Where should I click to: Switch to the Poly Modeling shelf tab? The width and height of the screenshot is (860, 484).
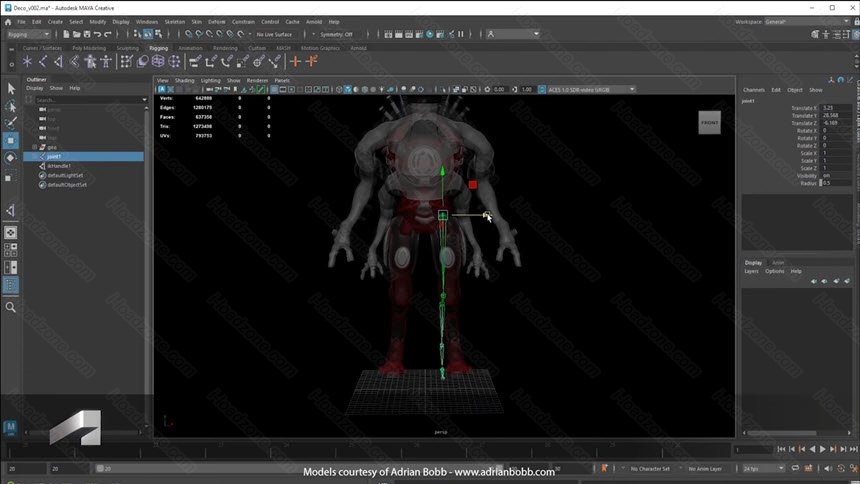click(x=89, y=48)
